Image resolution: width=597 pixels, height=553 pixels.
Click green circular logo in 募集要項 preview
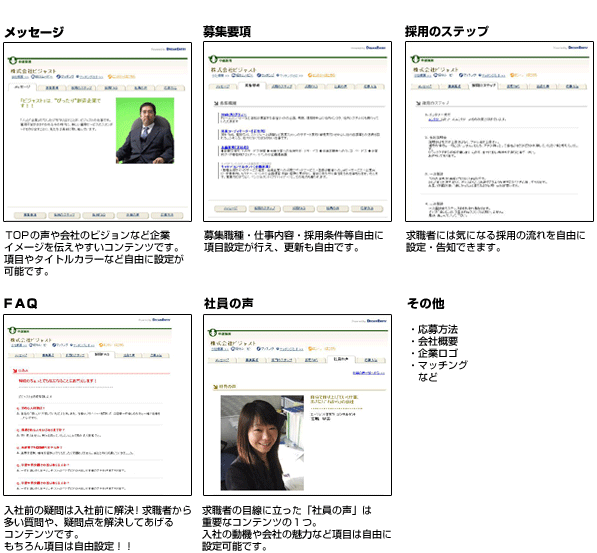click(213, 59)
